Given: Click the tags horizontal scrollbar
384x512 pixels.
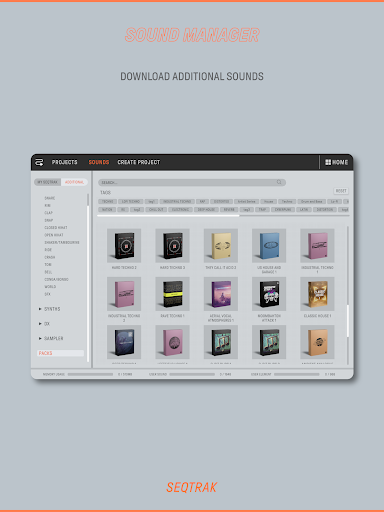Looking at the screenshot, I should click(168, 216).
